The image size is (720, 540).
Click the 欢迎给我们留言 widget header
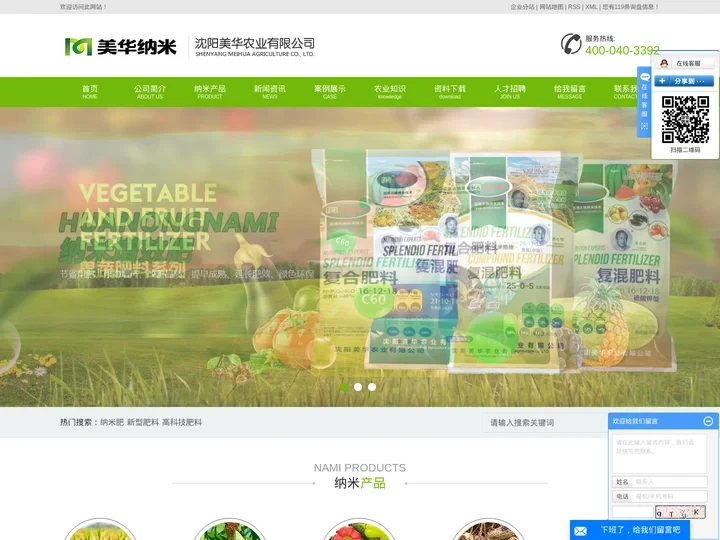coord(663,421)
